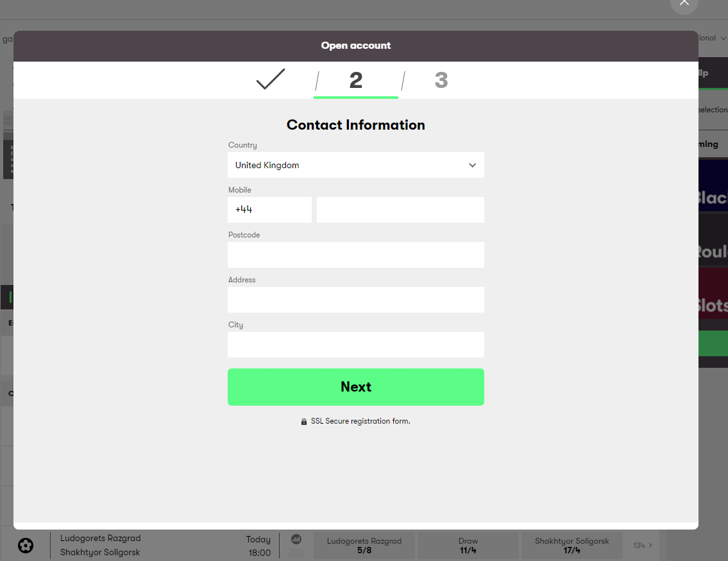Select step 2 in registration progress
The width and height of the screenshot is (728, 561).
click(355, 81)
